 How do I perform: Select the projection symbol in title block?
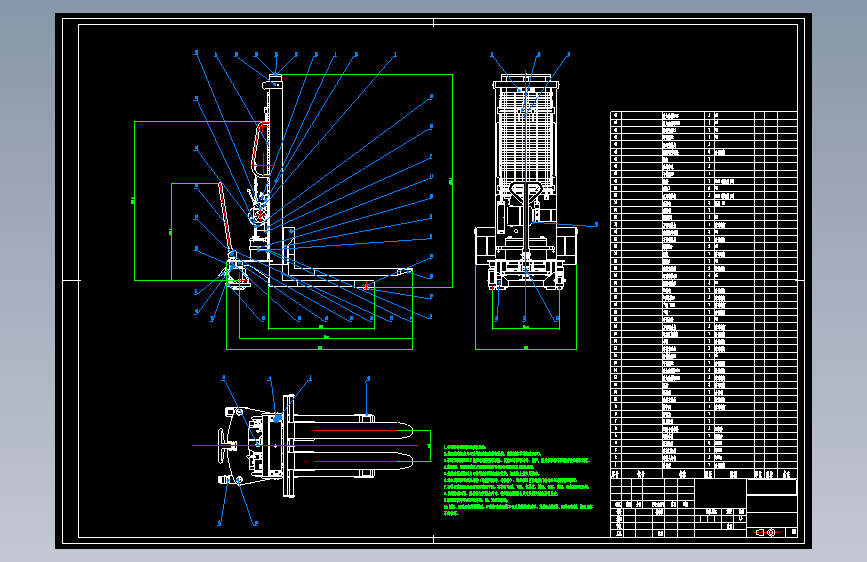766,532
